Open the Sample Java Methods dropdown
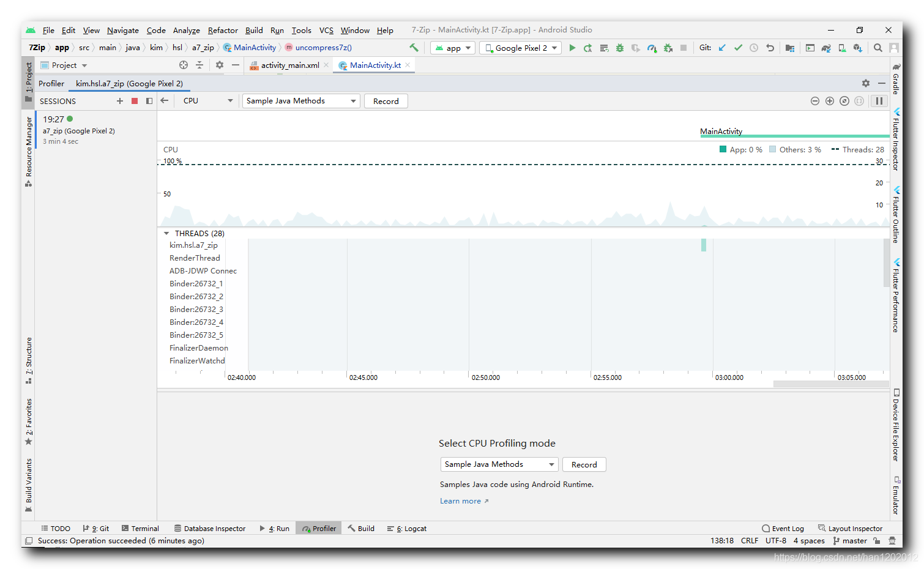924x569 pixels. click(x=300, y=101)
